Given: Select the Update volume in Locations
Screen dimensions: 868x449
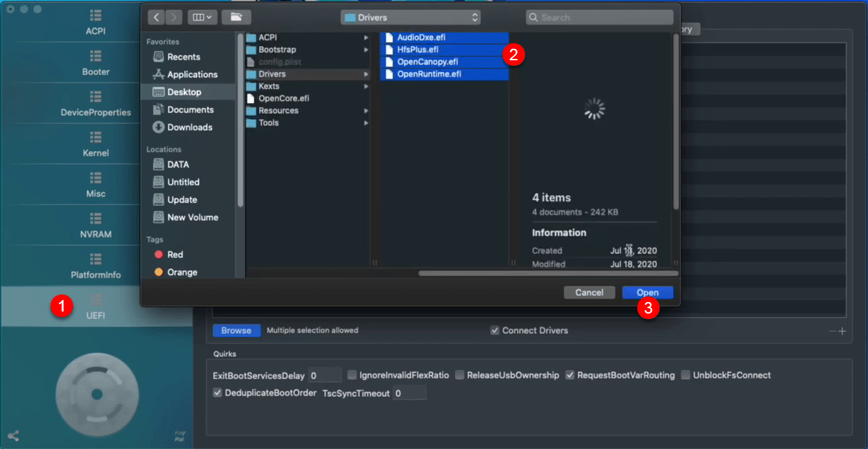Looking at the screenshot, I should pos(176,200).
